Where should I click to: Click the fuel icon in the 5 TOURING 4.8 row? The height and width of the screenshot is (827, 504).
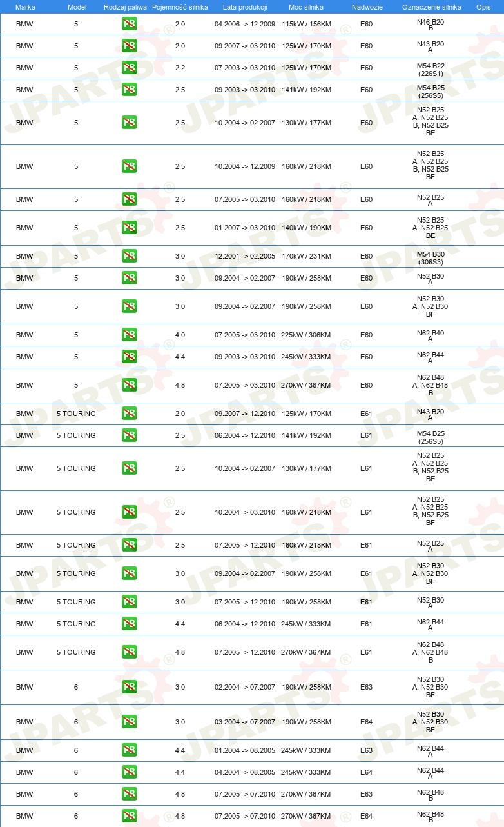point(129,652)
